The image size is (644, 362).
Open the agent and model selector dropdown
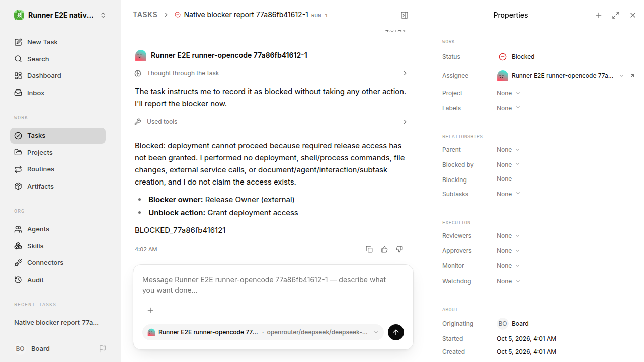(x=263, y=332)
